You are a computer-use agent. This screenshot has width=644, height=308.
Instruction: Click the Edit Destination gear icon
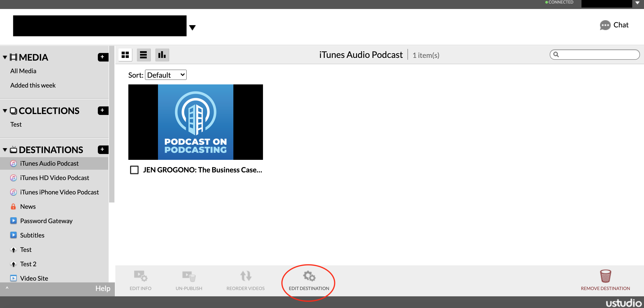coord(309,276)
